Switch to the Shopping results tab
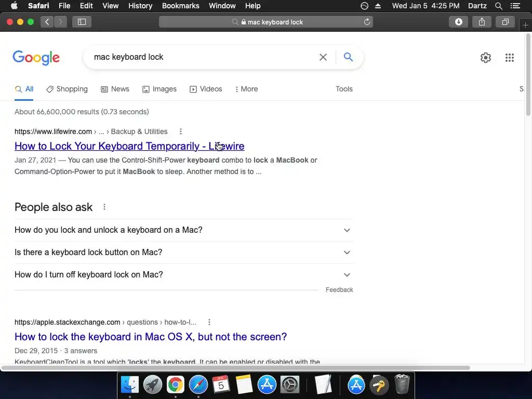 click(67, 89)
